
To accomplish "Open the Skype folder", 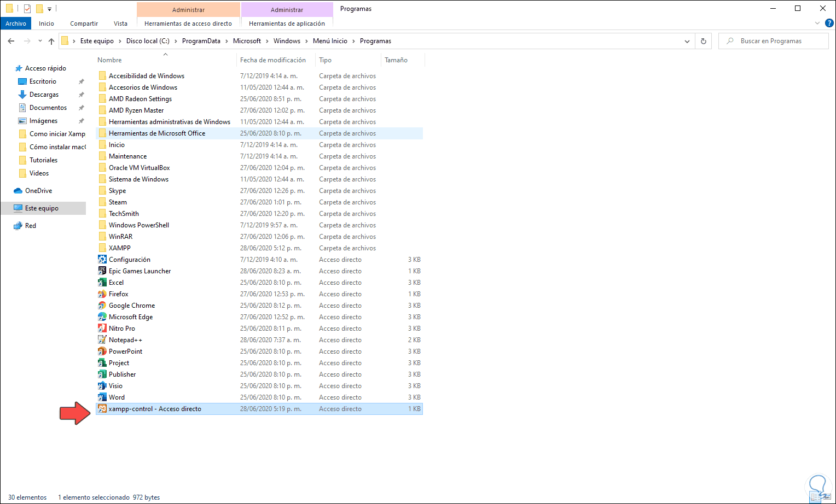I will tap(116, 190).
